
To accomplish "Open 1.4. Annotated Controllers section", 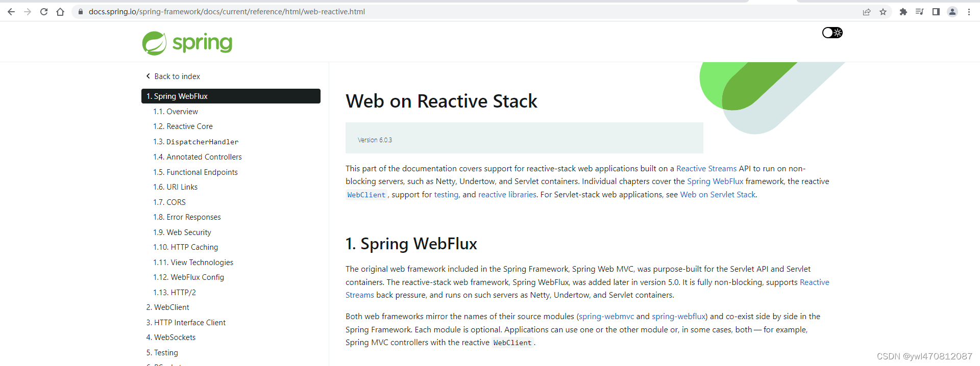I will (197, 157).
